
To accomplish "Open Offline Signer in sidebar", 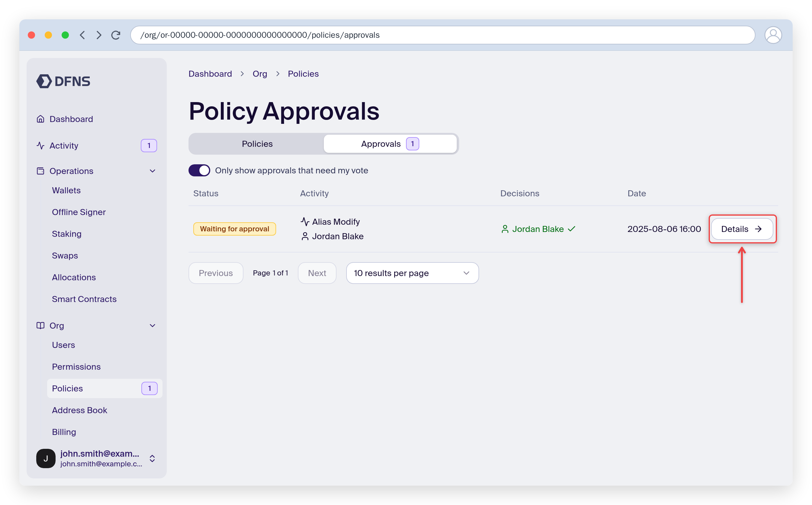I will tap(79, 212).
